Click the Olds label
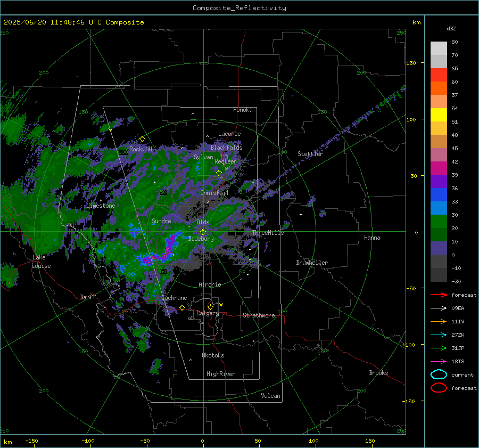Image resolution: width=479 pixels, height=448 pixels. (x=203, y=222)
